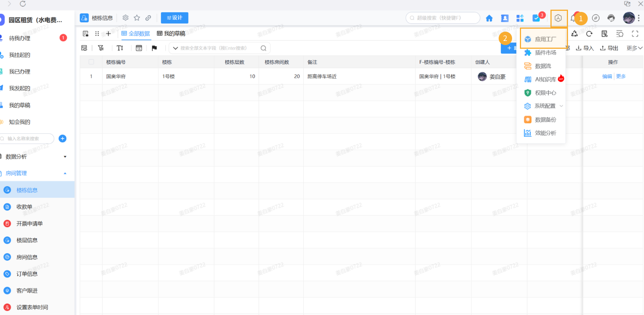Open the application grid icon
The image size is (644, 315).
(520, 18)
